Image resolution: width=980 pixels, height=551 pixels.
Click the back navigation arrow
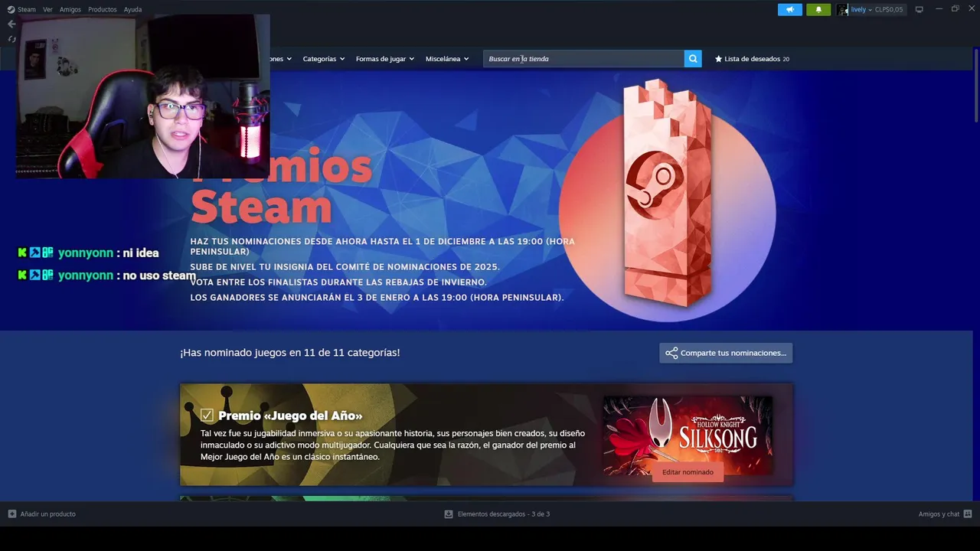tap(11, 24)
